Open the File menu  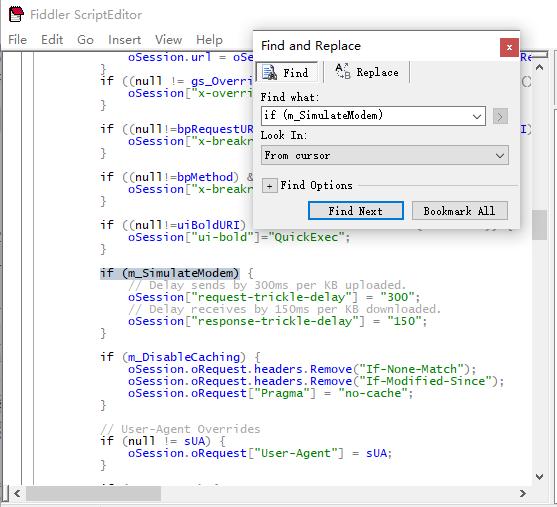pyautogui.click(x=17, y=39)
